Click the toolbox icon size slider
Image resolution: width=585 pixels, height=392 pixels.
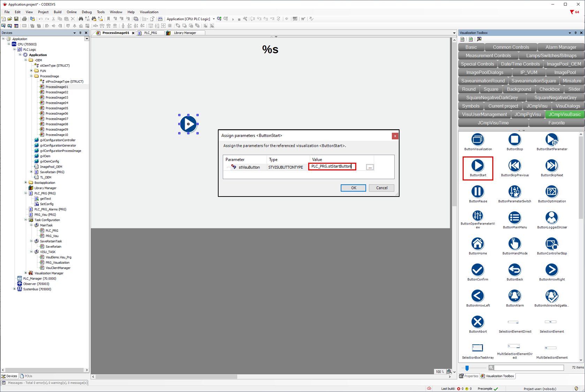pos(467,368)
